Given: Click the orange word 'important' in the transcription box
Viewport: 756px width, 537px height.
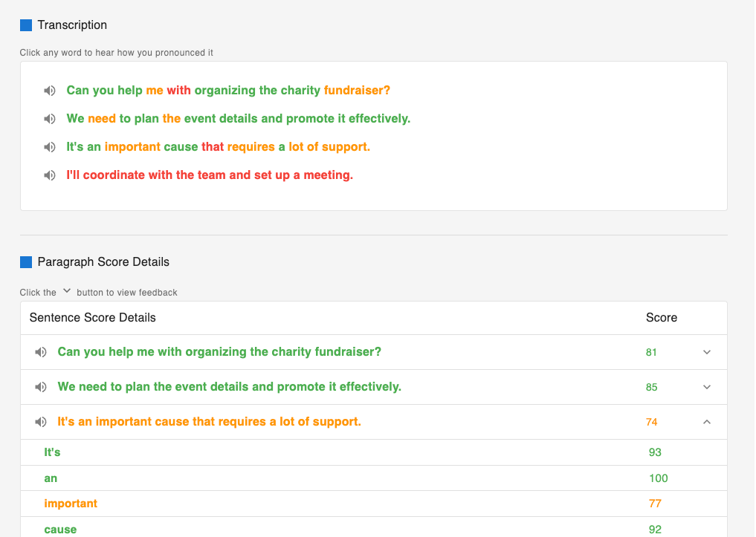Looking at the screenshot, I should coord(132,147).
